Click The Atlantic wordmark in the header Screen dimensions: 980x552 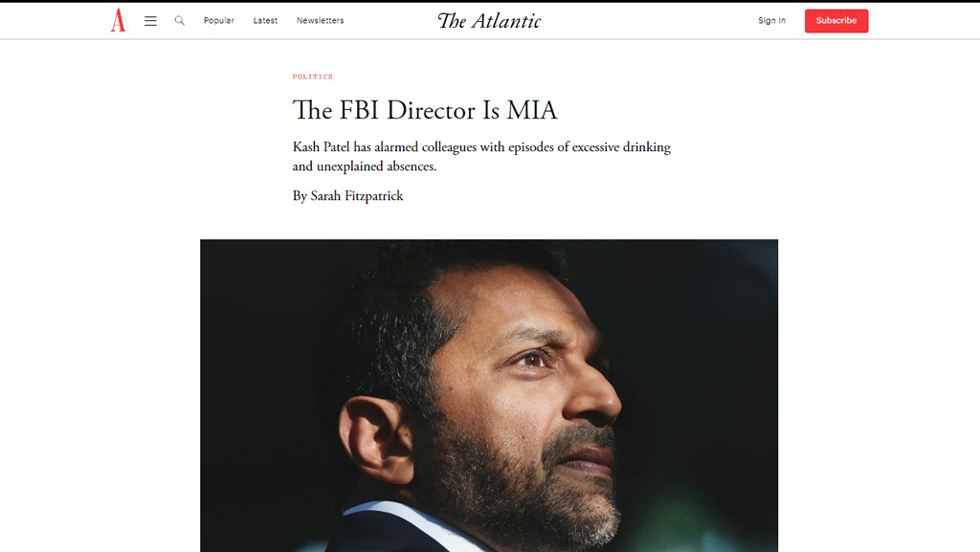pyautogui.click(x=489, y=21)
